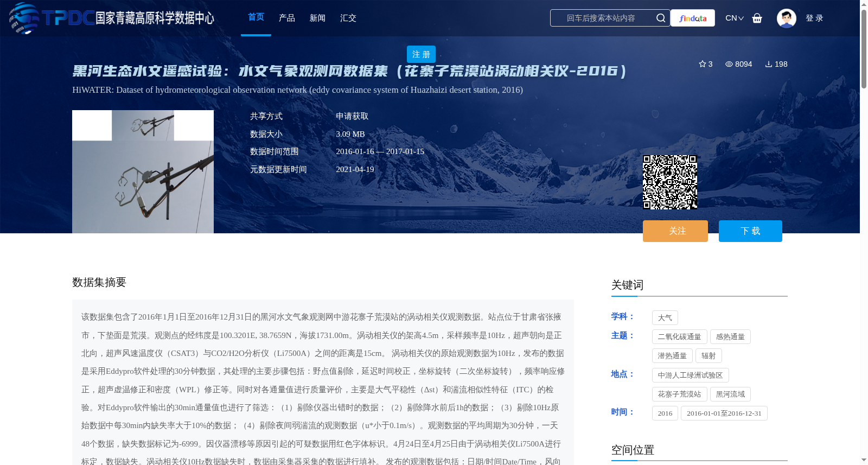The image size is (868, 465).
Task: Expand the CN language dropdown
Action: (x=734, y=18)
